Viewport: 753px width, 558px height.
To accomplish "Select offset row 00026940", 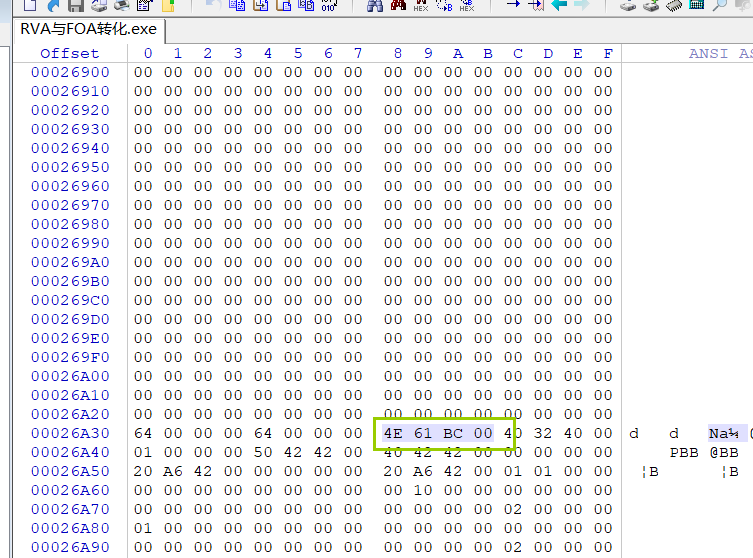I will pyautogui.click(x=71, y=148).
